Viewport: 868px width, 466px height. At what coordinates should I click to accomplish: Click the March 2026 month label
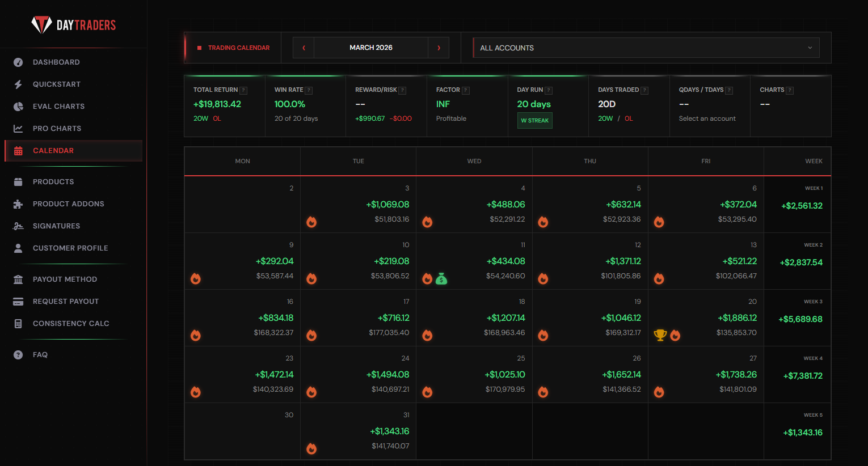(371, 48)
